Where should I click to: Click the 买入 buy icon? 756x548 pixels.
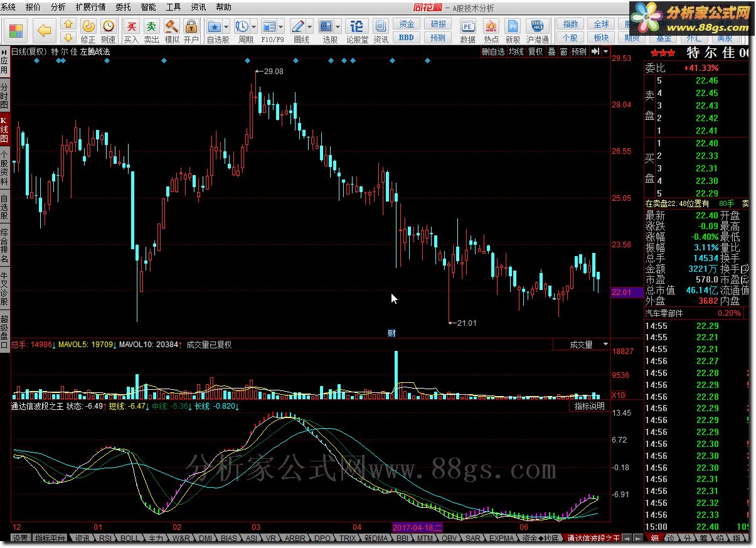tap(131, 30)
